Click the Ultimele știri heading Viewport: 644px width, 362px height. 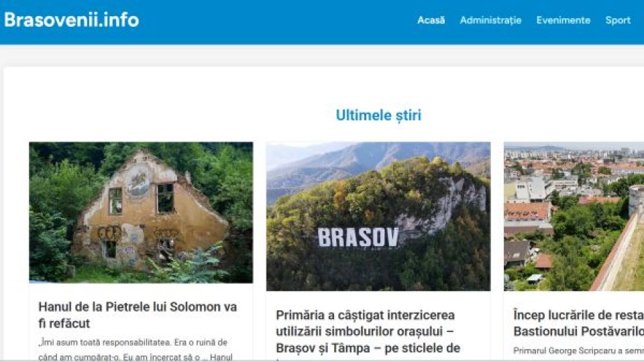pos(378,115)
